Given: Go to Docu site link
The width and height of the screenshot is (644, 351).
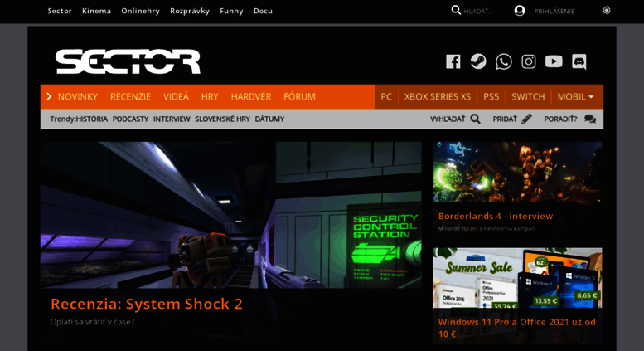Looking at the screenshot, I should tap(263, 11).
